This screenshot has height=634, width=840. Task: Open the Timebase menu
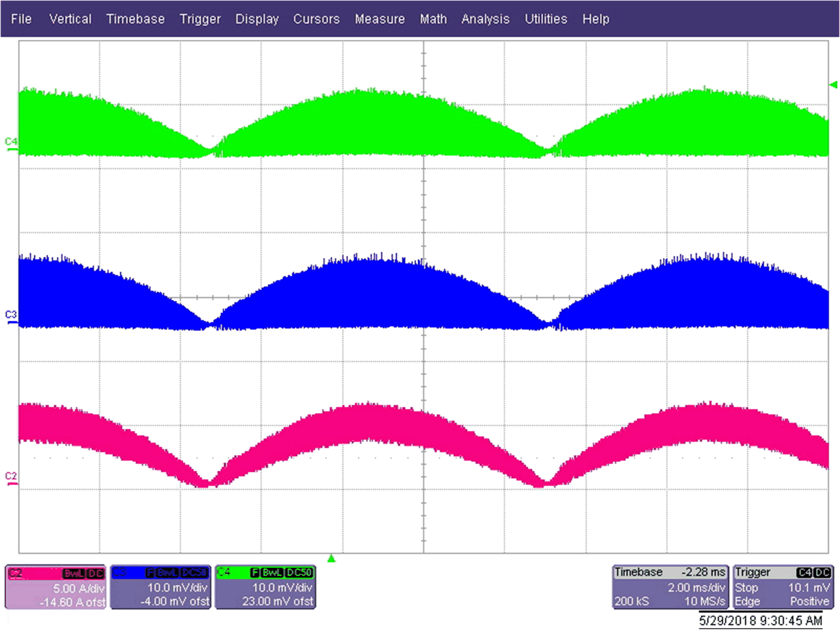click(135, 19)
